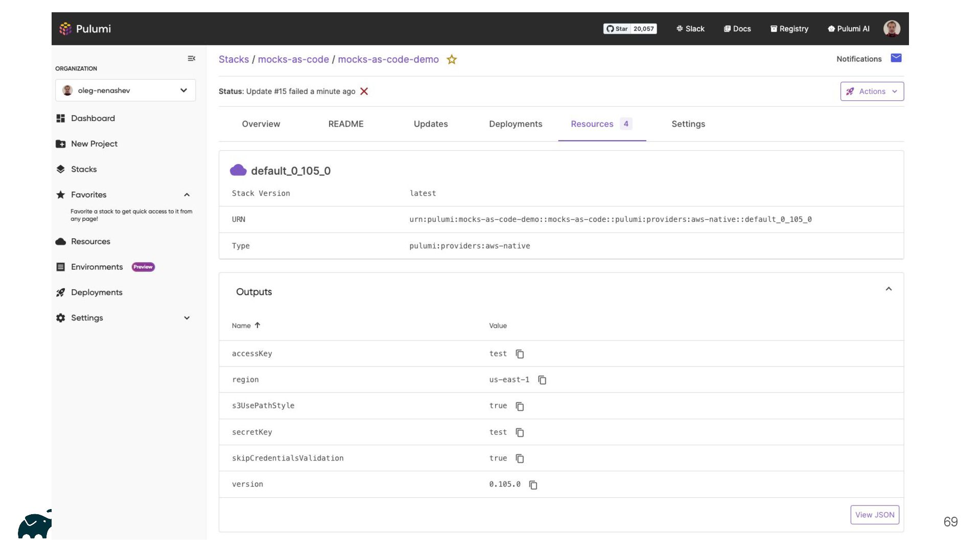Screen dimensions: 980x552
Task: Switch to the README tab
Action: tap(346, 124)
